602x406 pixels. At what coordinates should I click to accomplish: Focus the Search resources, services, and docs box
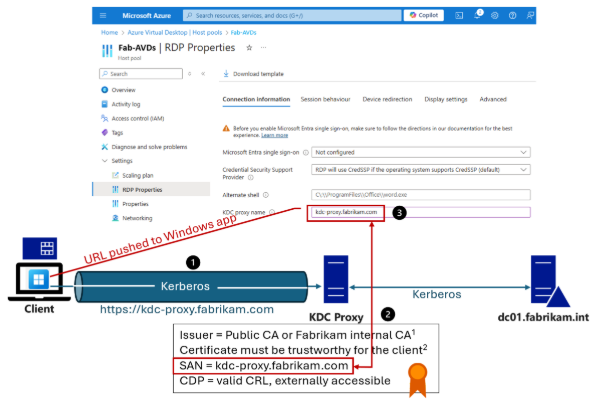tap(292, 15)
